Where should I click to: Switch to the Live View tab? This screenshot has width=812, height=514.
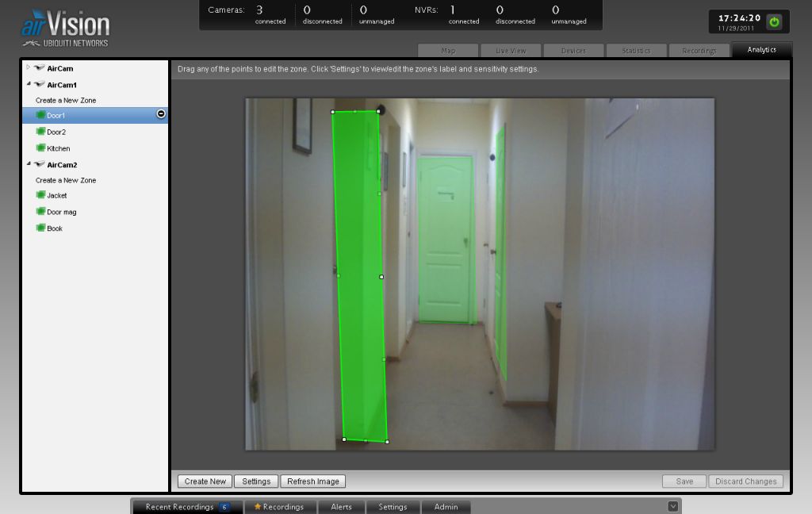(511, 51)
